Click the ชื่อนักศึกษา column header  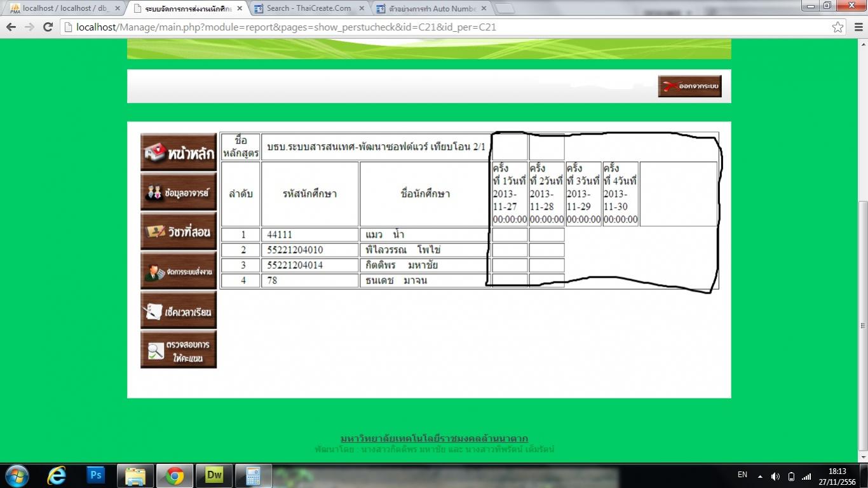425,194
